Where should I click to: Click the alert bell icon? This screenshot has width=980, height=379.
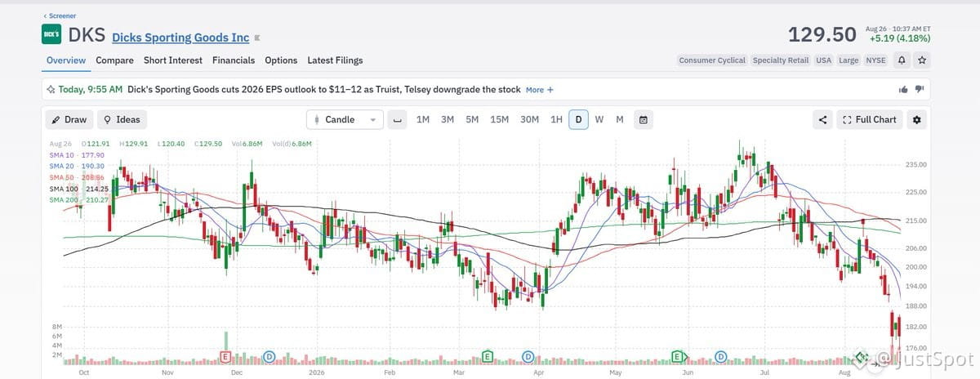click(902, 60)
